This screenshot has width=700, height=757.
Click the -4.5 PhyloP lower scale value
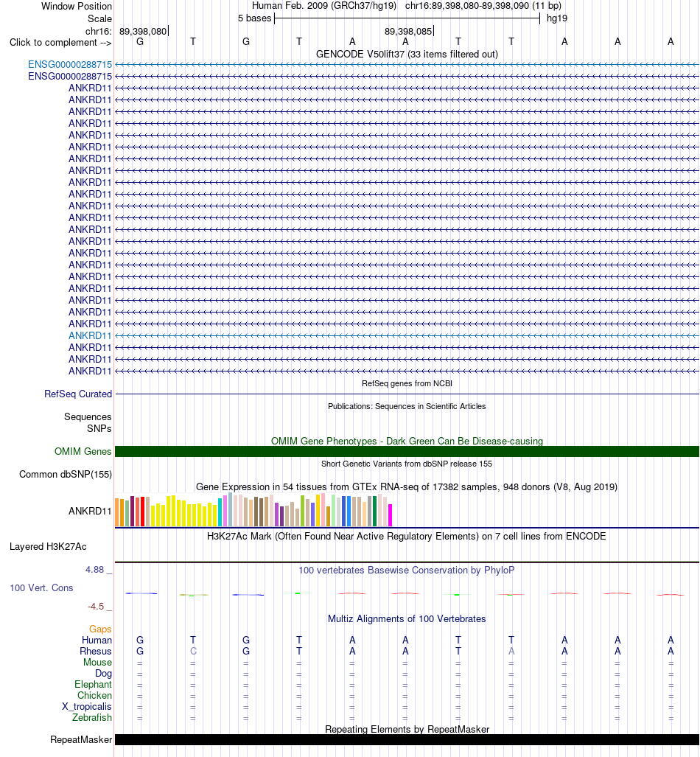[x=96, y=607]
